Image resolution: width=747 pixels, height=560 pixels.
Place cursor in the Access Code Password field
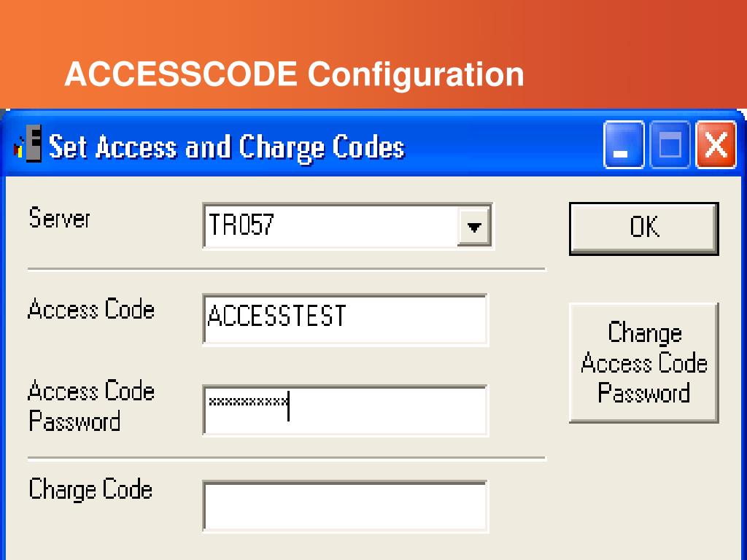(x=345, y=411)
